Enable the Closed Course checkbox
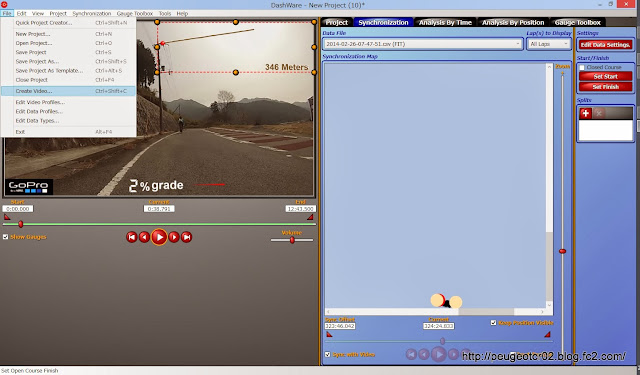This screenshot has height=375, width=640. click(582, 67)
